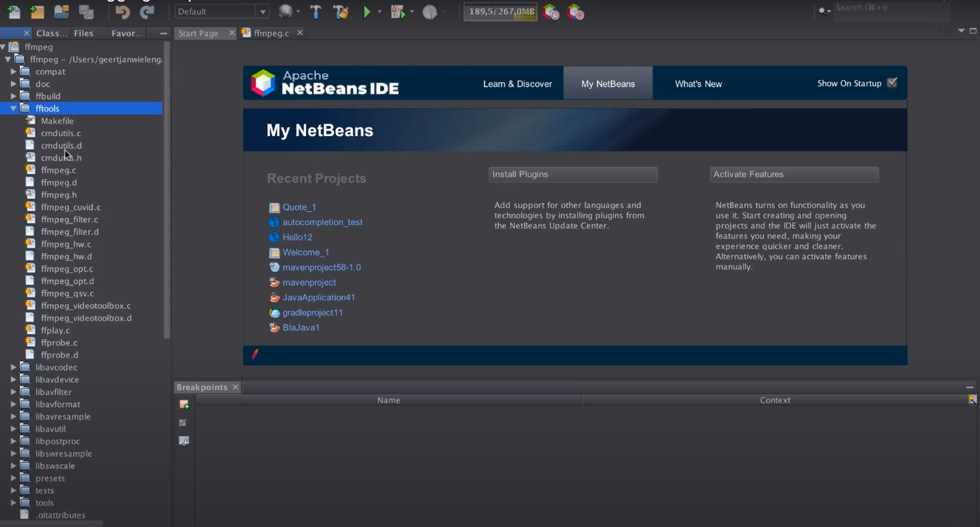Open the Favorites tab
980x527 pixels.
(127, 34)
